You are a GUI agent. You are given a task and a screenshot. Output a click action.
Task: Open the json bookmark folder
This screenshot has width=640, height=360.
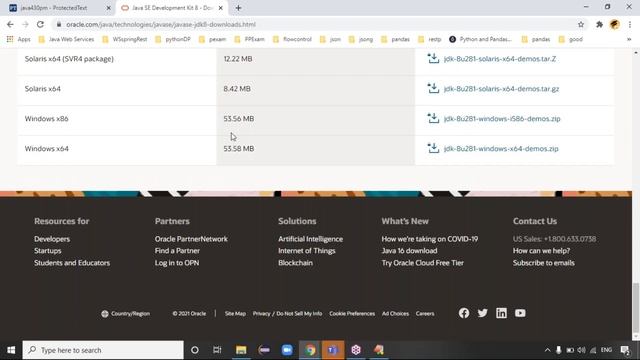pos(330,39)
